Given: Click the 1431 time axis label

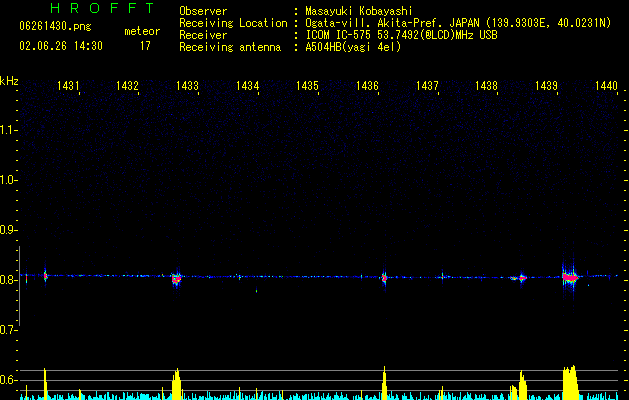Looking at the screenshot, I should [68, 85].
